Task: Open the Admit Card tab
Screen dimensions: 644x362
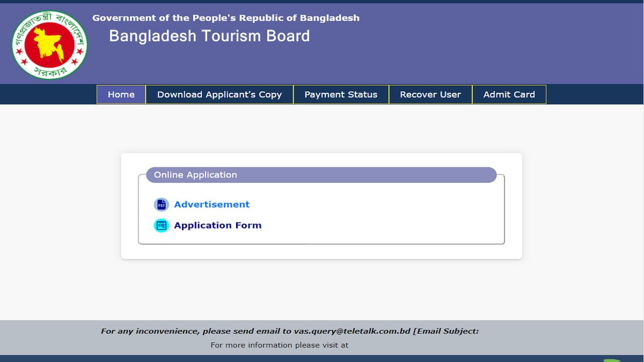Action: (509, 94)
